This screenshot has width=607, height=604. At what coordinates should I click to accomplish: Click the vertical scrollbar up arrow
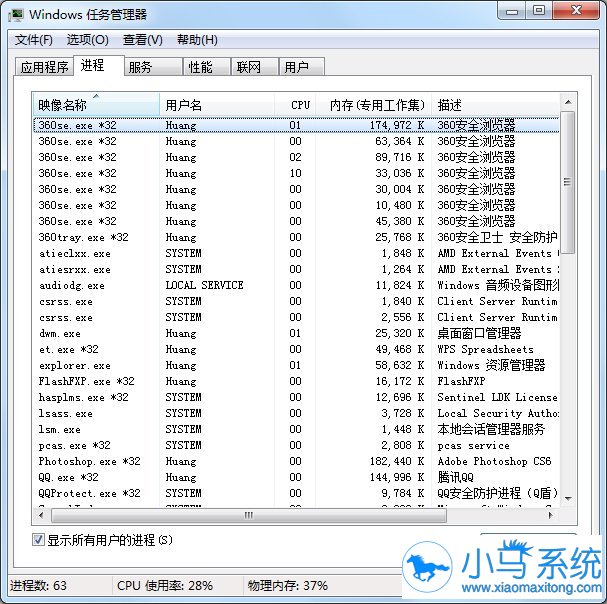(568, 102)
